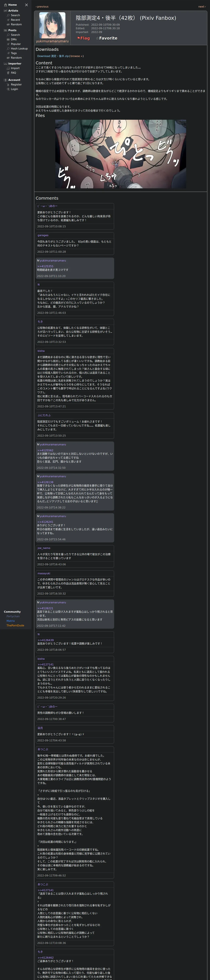The width and height of the screenshot is (210, 980).
Task: Click the Comments section heading
Action: (x=47, y=198)
